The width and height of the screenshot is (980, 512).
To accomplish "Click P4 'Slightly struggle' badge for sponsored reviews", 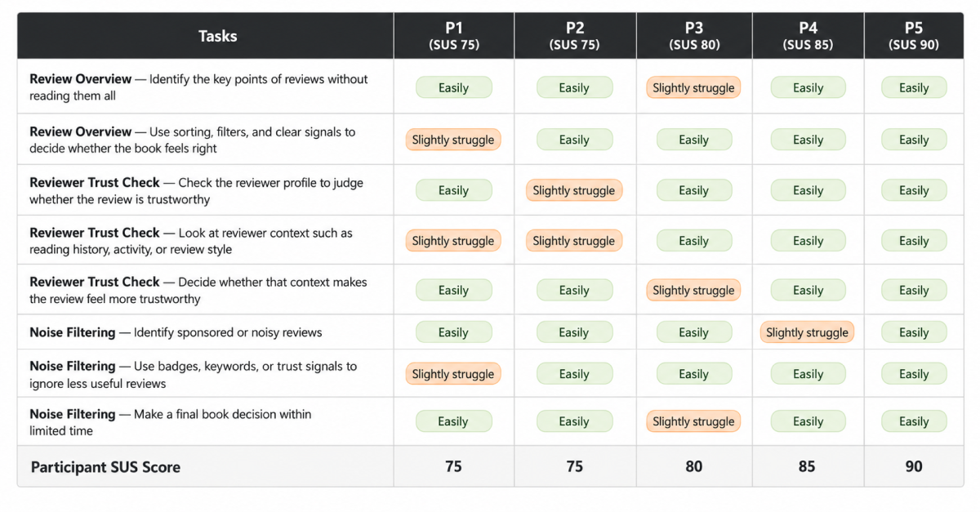I will [807, 332].
